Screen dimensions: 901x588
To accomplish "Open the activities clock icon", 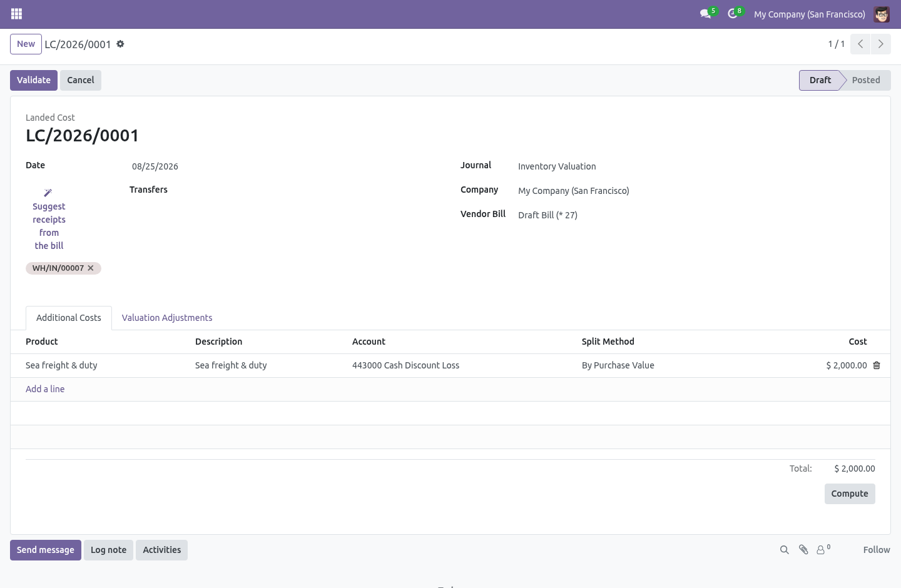I will [x=733, y=14].
